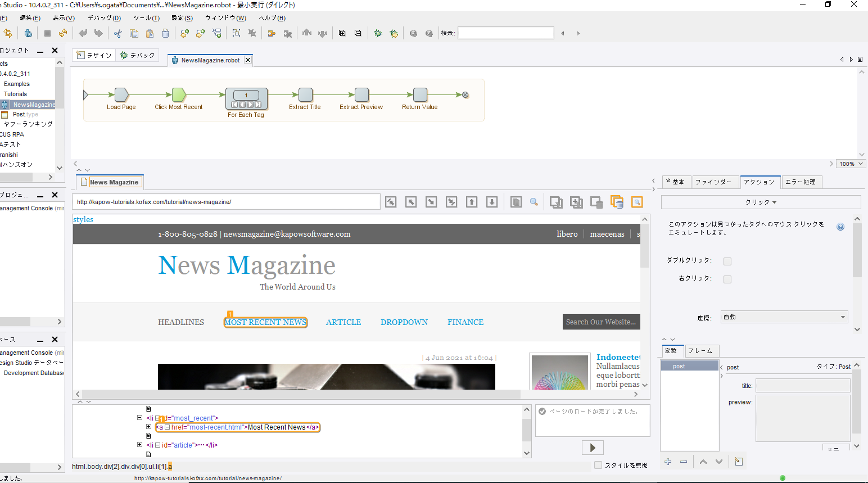The height and width of the screenshot is (483, 868).
Task: Enable the 右クリック checkbox
Action: [x=727, y=279]
